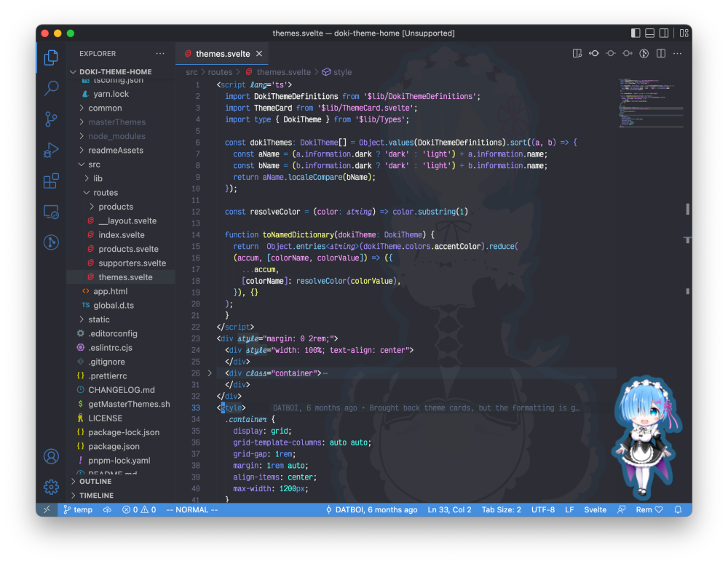
Task: Click the Rem theme heart indicator
Action: [649, 509]
